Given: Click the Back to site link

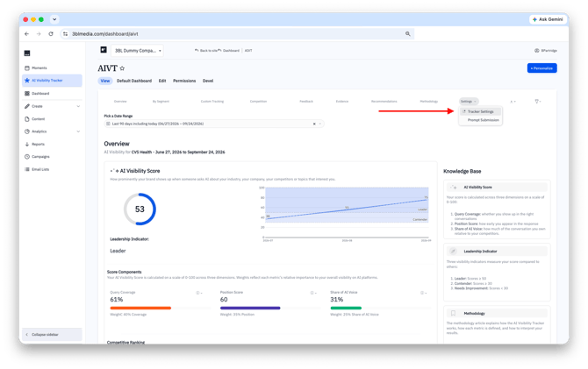Looking at the screenshot, I should point(206,51).
